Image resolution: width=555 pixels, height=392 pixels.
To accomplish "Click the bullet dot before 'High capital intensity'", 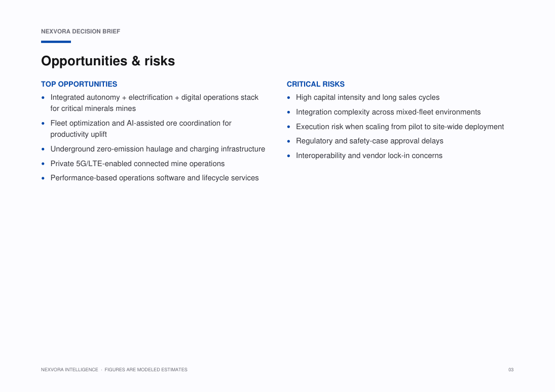I will [x=288, y=98].
